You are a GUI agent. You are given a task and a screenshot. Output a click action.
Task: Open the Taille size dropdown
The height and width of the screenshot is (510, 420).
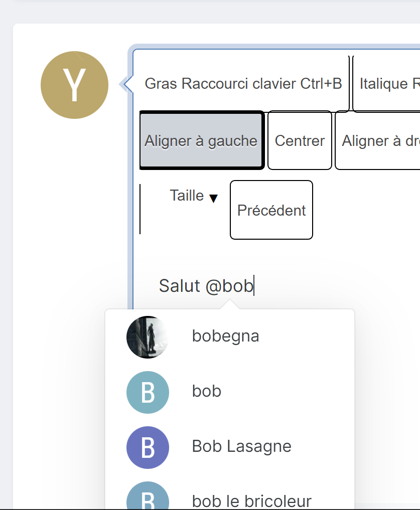tap(194, 196)
